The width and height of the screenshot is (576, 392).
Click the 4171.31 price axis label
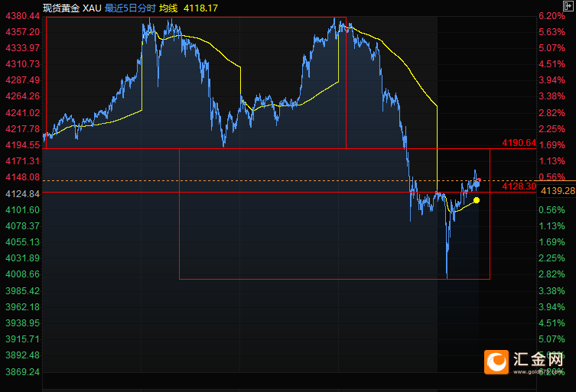click(x=22, y=160)
